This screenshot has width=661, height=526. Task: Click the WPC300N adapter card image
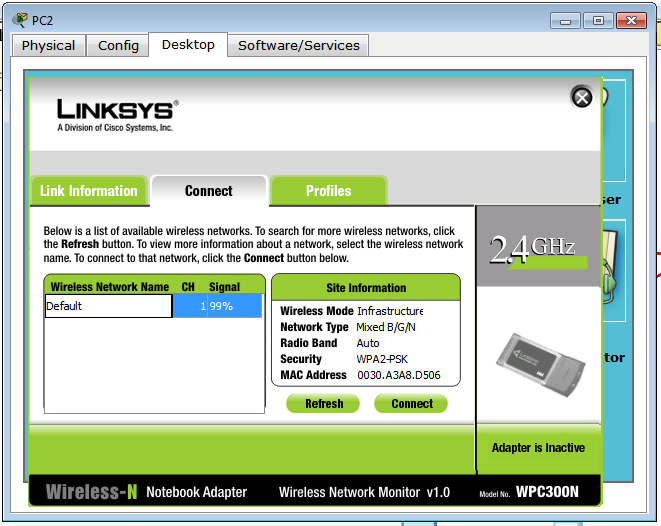point(540,365)
